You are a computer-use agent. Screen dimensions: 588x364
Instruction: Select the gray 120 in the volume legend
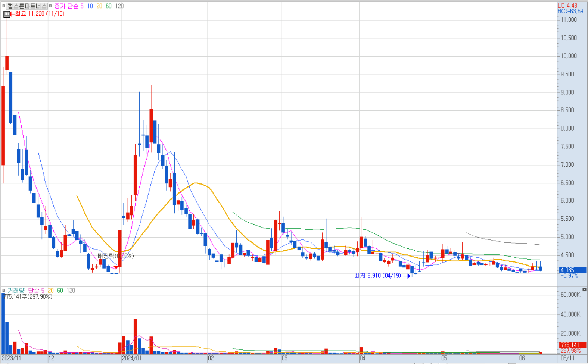[x=71, y=290]
